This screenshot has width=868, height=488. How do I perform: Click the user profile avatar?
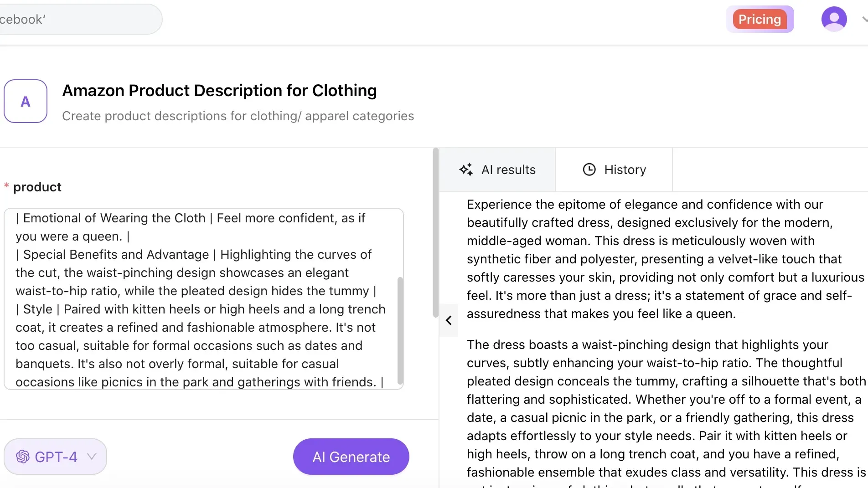click(x=834, y=19)
